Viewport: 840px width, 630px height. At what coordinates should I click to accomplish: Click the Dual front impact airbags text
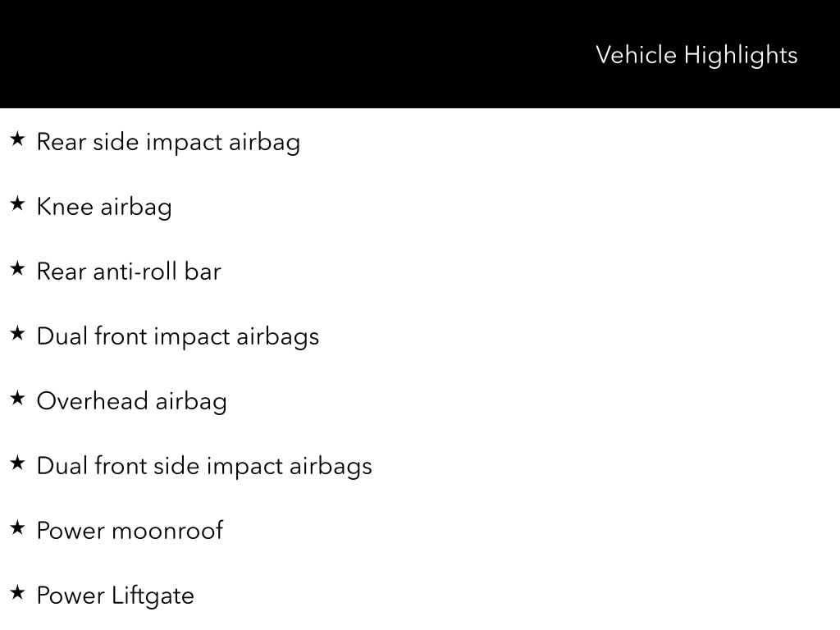point(177,336)
